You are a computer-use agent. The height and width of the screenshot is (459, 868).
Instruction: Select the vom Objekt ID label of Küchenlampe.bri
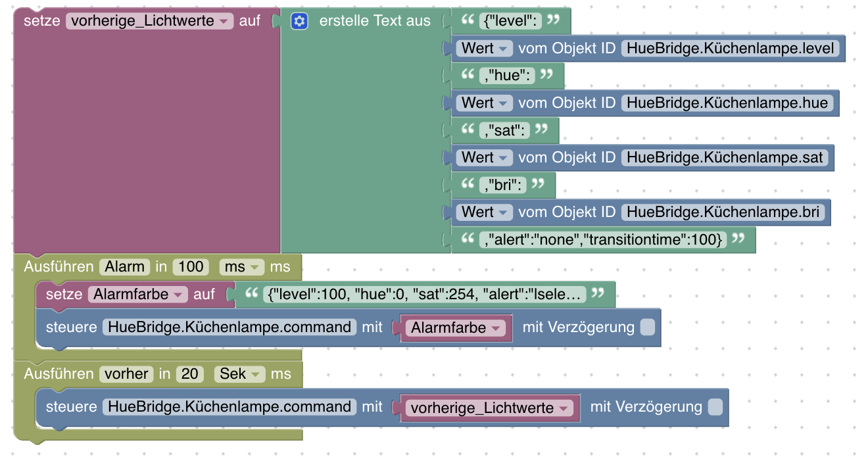[567, 212]
